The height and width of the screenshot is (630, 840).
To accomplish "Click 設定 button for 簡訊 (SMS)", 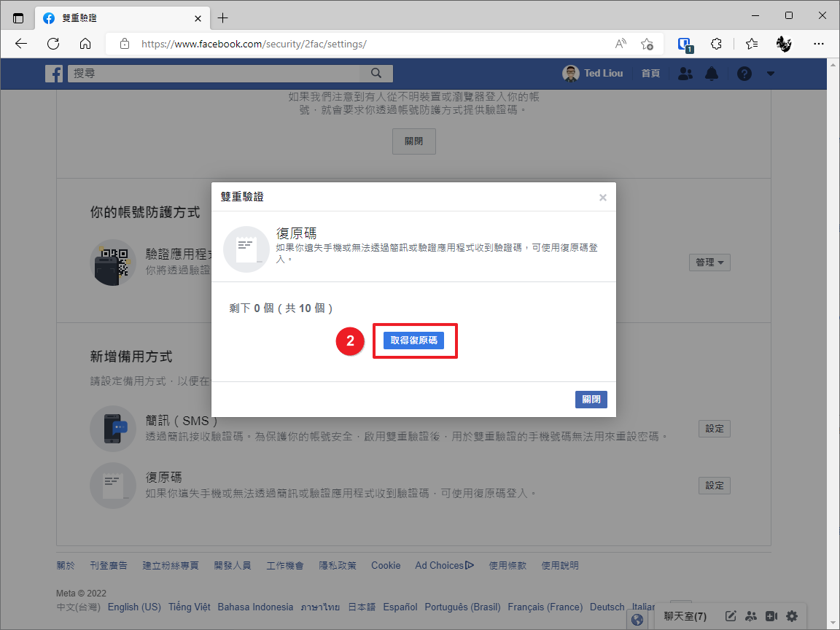I will click(x=714, y=429).
